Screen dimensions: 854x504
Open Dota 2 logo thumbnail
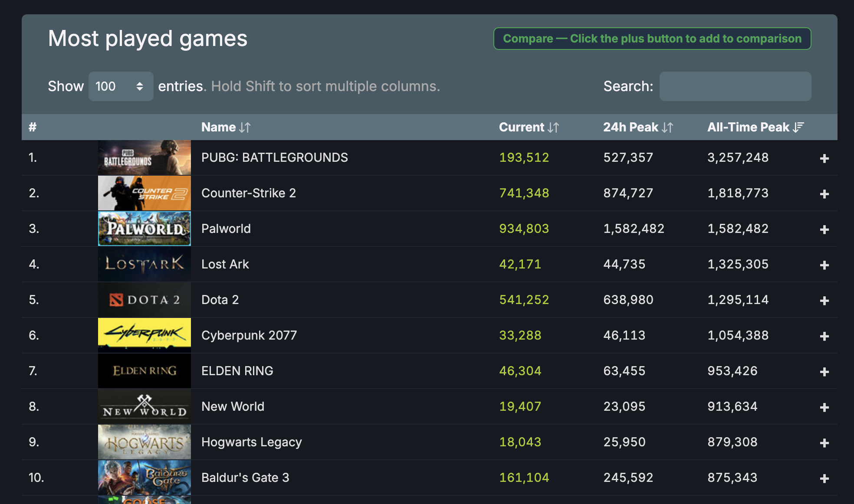145,300
